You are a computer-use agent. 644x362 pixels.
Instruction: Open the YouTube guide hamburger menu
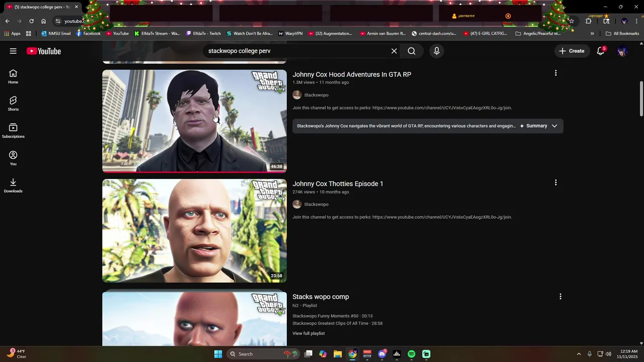[13, 51]
